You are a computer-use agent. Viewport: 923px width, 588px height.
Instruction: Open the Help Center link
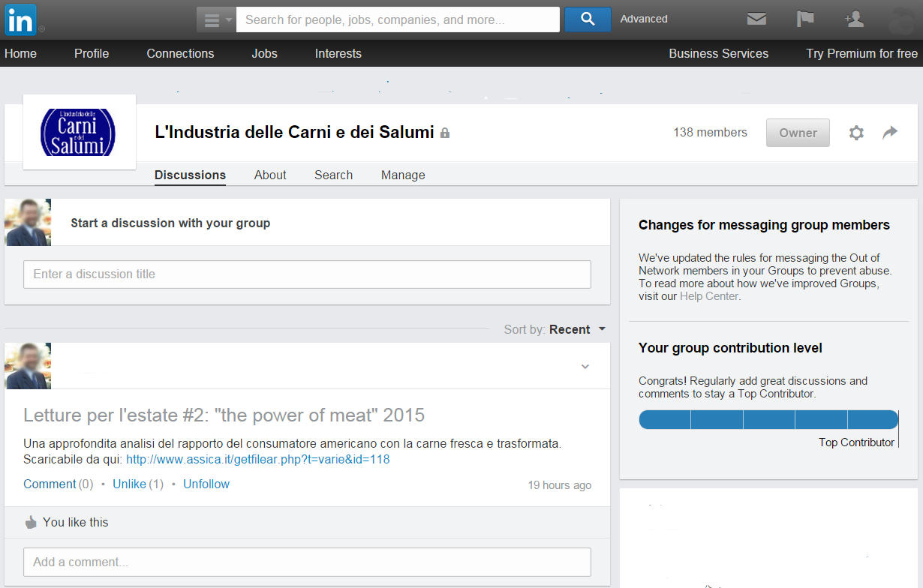click(x=709, y=296)
